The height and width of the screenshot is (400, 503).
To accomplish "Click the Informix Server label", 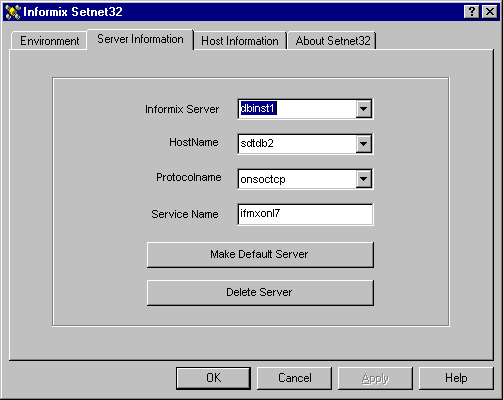I will 182,109.
